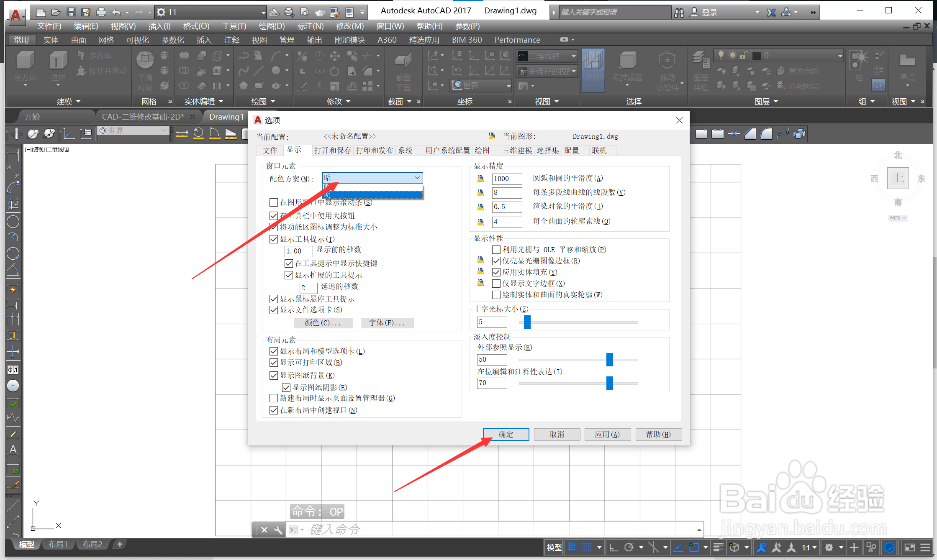Click the 确定 button
This screenshot has width=937, height=560.
click(506, 435)
